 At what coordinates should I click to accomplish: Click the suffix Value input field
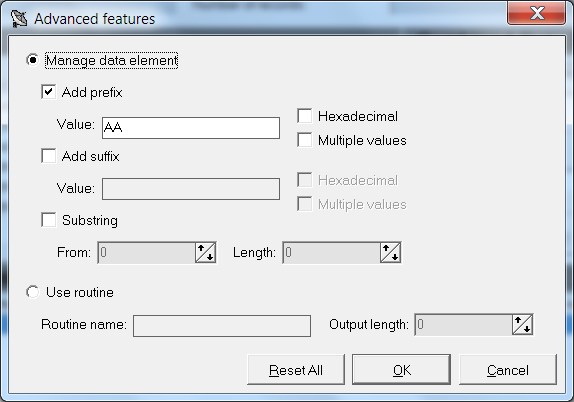pyautogui.click(x=191, y=189)
